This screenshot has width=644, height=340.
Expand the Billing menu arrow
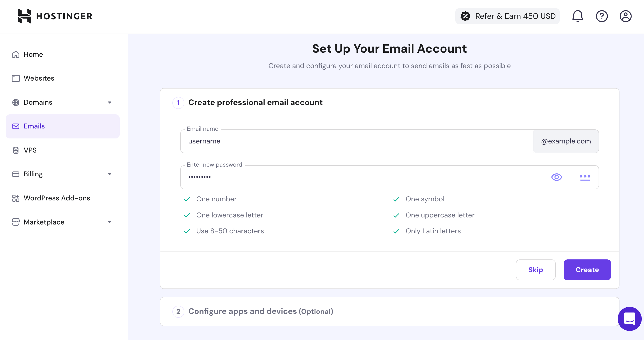point(109,174)
